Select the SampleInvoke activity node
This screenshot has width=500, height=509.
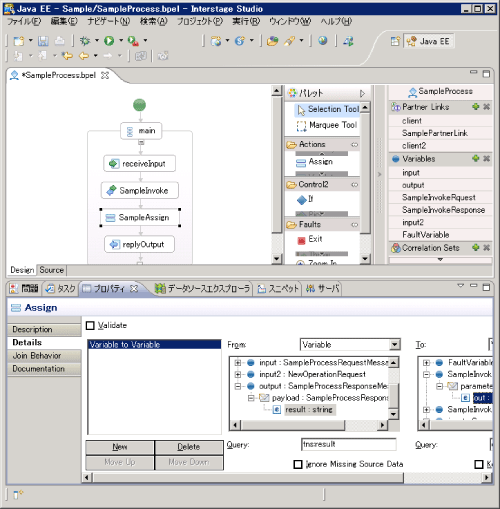pos(140,191)
